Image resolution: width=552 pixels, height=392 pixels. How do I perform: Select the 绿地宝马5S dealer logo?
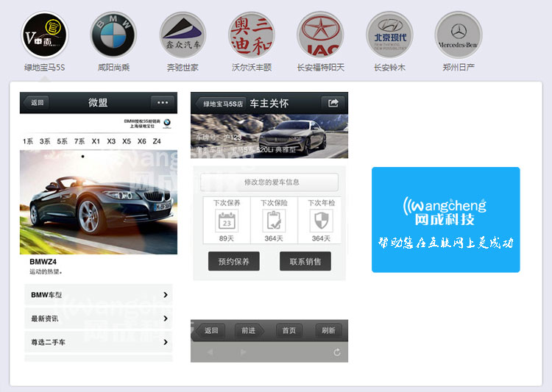pyautogui.click(x=44, y=35)
